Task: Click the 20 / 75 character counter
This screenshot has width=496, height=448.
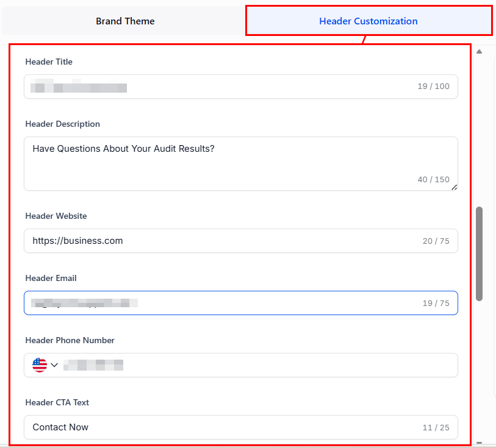Action: pos(436,241)
